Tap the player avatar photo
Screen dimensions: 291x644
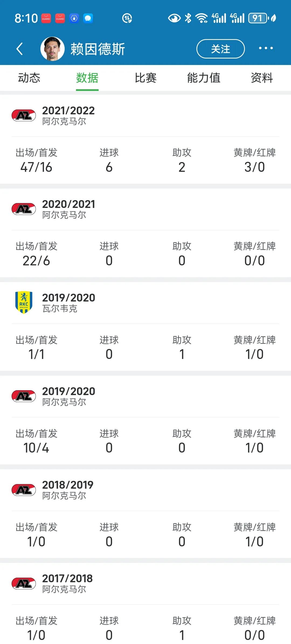pyautogui.click(x=53, y=49)
